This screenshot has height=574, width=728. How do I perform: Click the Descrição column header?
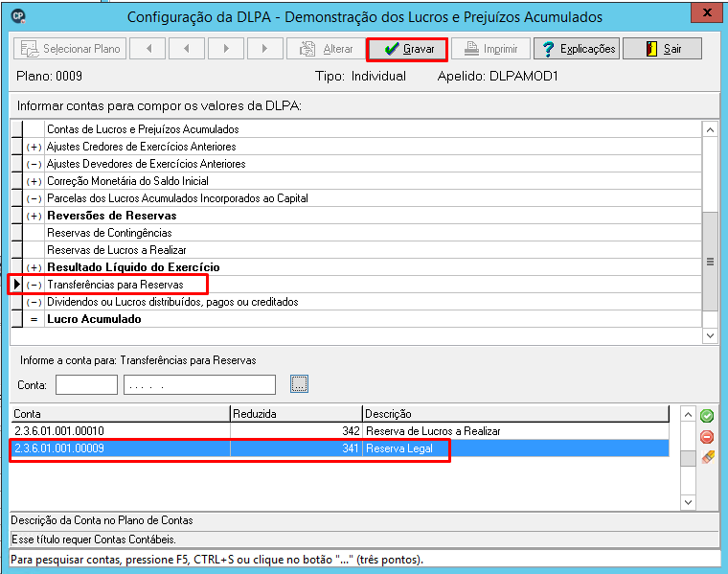[x=515, y=414]
